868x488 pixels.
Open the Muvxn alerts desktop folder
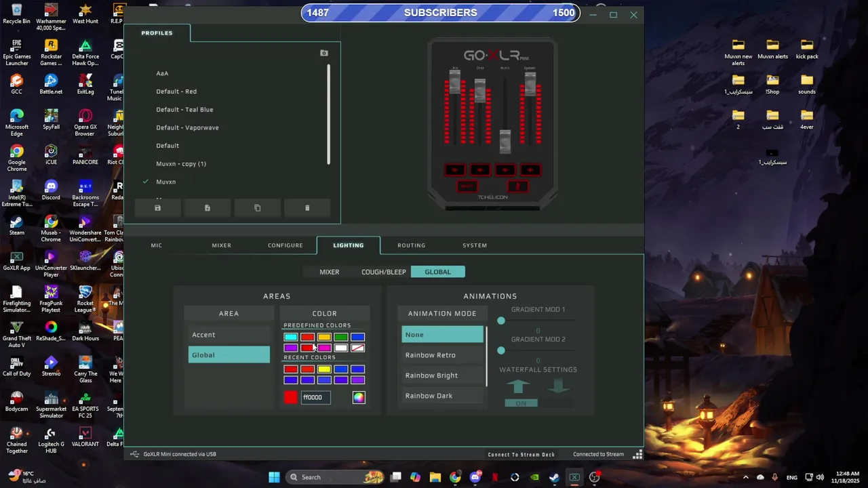tap(772, 49)
